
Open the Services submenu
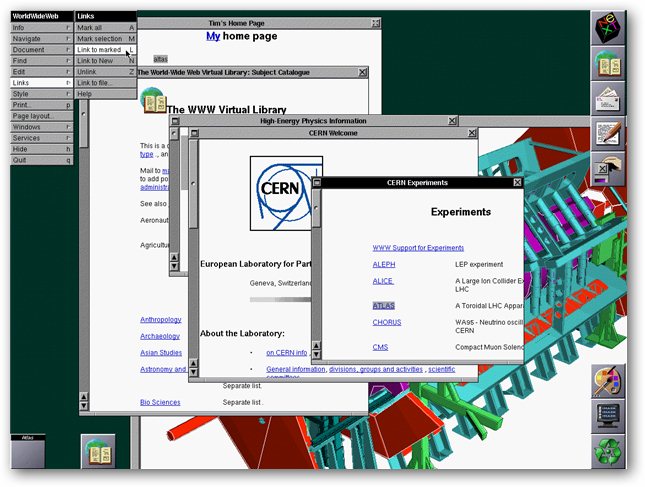(42, 138)
